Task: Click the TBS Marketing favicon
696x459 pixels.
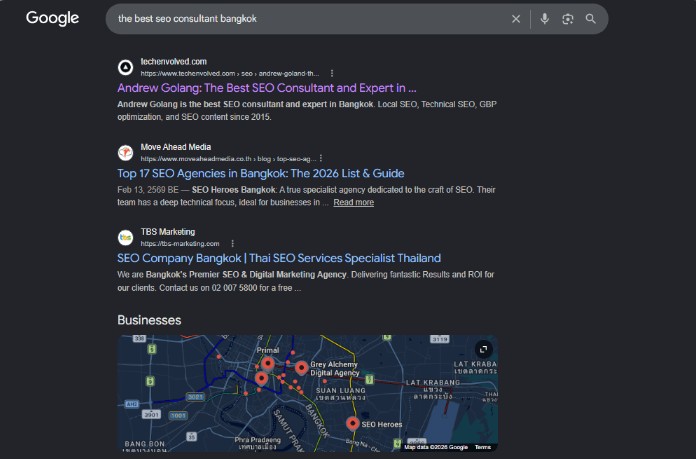Action: coord(126,237)
